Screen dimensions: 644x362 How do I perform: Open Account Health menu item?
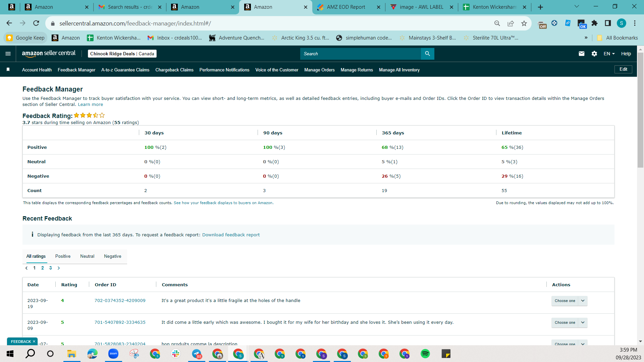point(37,70)
